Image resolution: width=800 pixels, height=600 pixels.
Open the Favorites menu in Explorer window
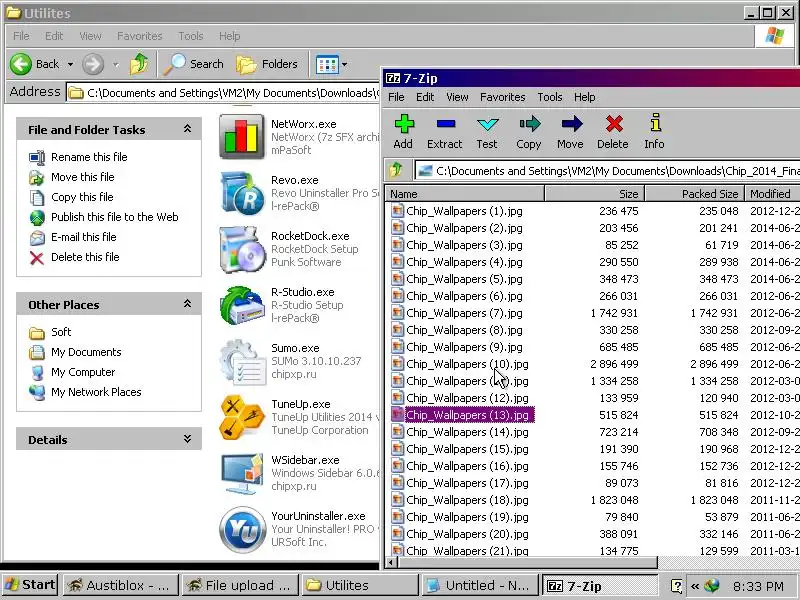click(x=139, y=36)
